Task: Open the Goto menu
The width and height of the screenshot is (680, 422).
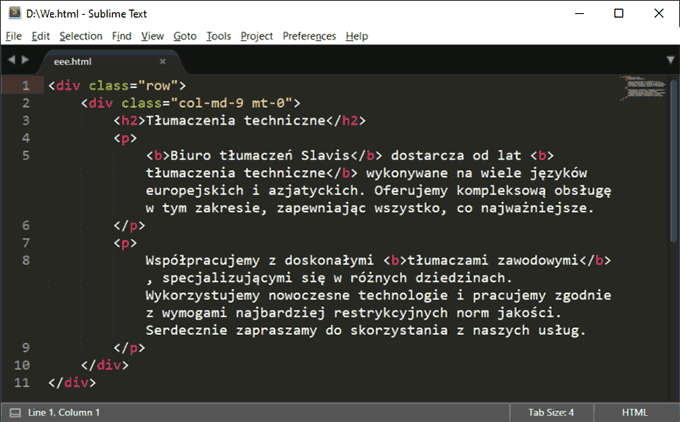Action: point(185,36)
